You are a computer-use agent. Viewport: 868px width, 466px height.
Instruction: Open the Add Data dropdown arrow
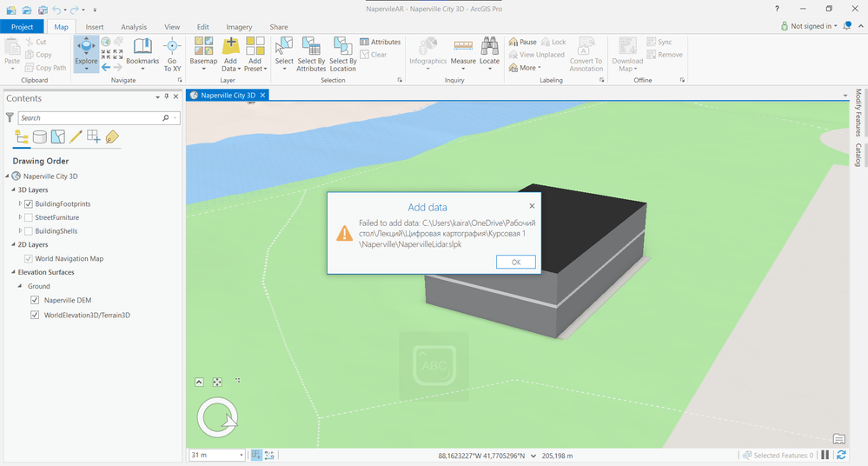pos(239,70)
